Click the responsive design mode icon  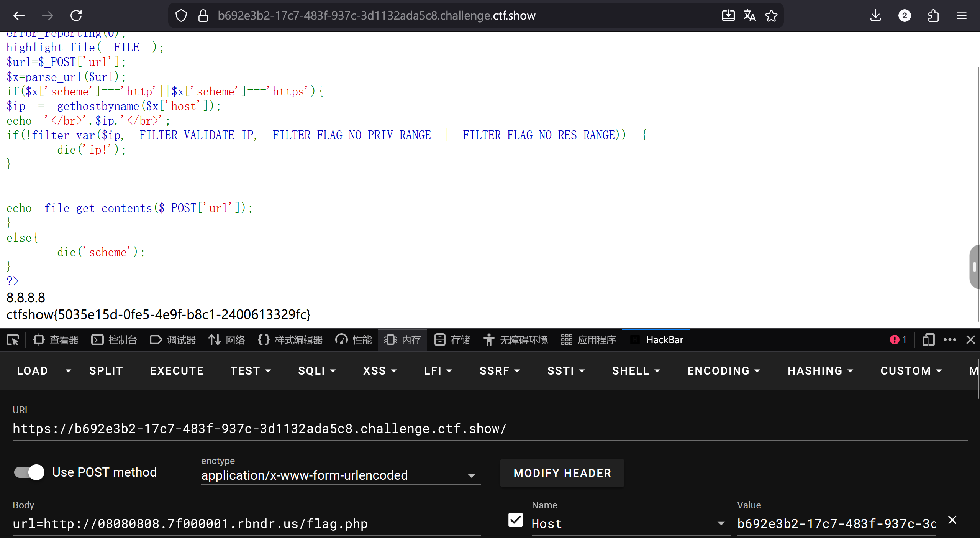tap(928, 340)
